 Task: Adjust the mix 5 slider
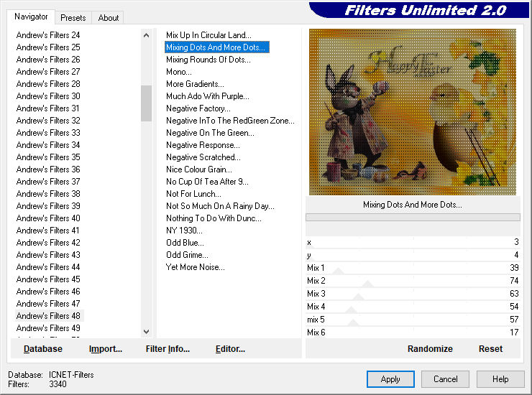point(413,320)
